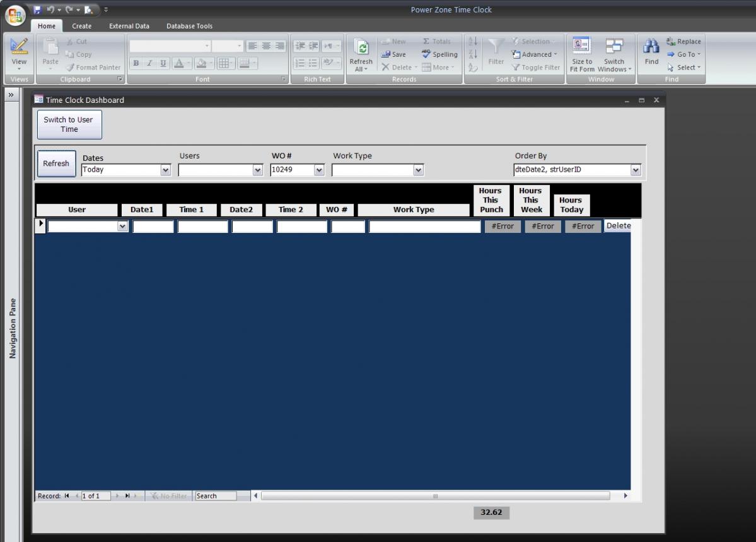Open the User dropdown in the record row
The height and width of the screenshot is (542, 756).
pyautogui.click(x=122, y=227)
